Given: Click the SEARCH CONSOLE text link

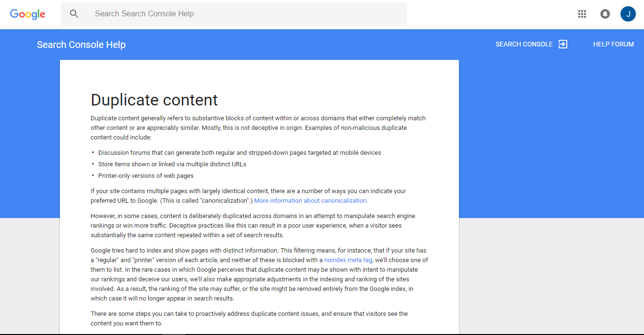Looking at the screenshot, I should pyautogui.click(x=524, y=44).
